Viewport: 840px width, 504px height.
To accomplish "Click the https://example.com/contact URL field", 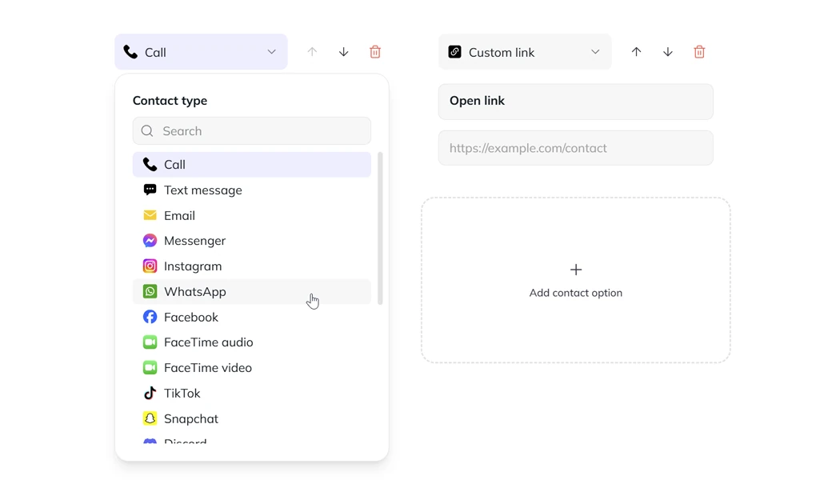I will [576, 148].
